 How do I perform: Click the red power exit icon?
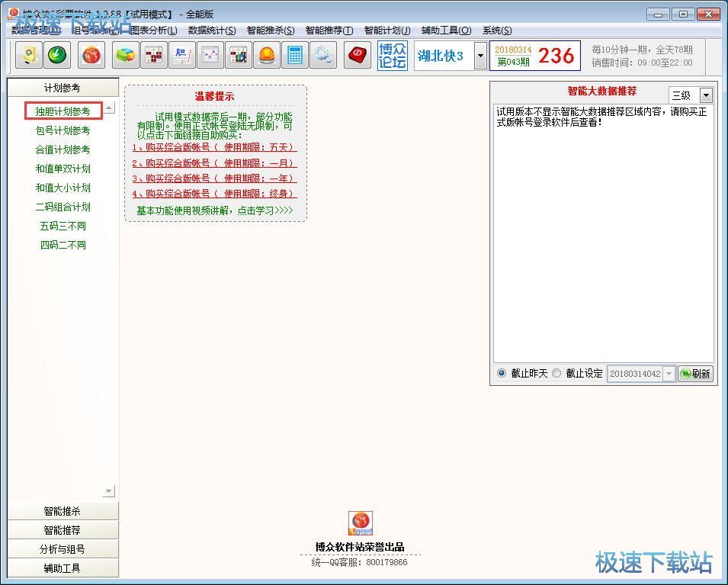pyautogui.click(x=358, y=55)
